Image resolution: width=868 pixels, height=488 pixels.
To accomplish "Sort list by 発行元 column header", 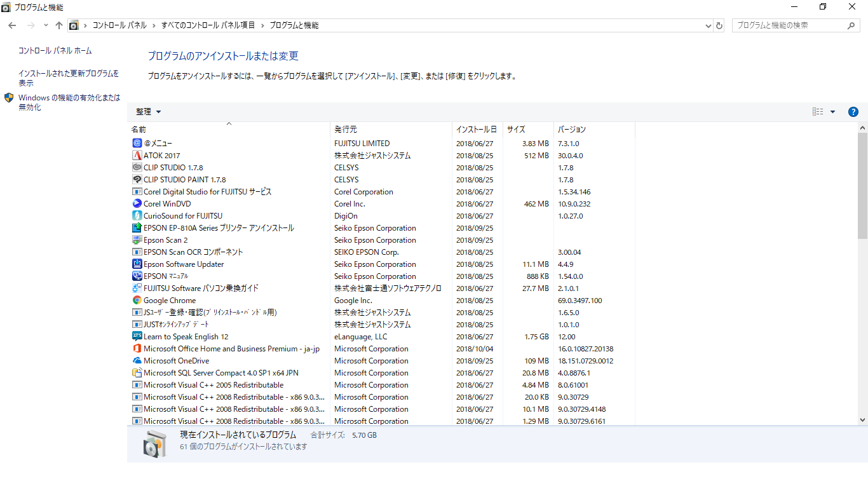I will coord(346,130).
